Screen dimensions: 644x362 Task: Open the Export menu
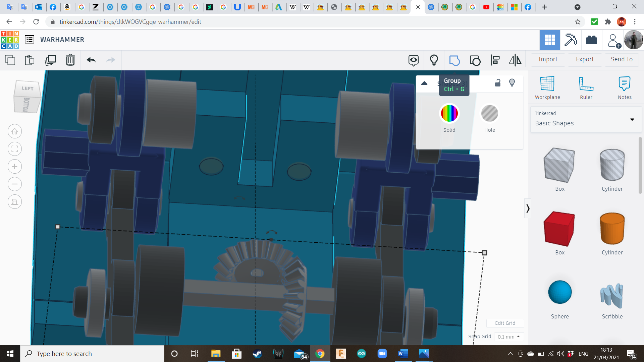tap(585, 59)
